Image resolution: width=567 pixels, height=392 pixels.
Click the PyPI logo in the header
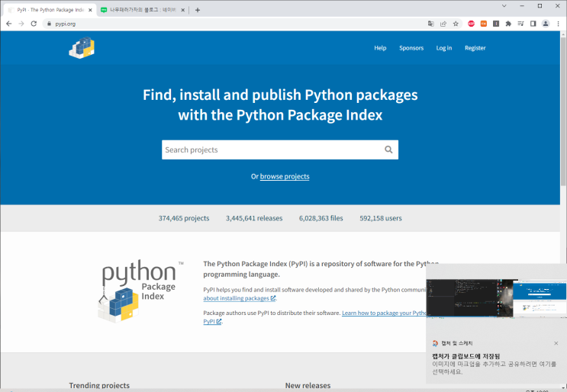pyautogui.click(x=82, y=47)
